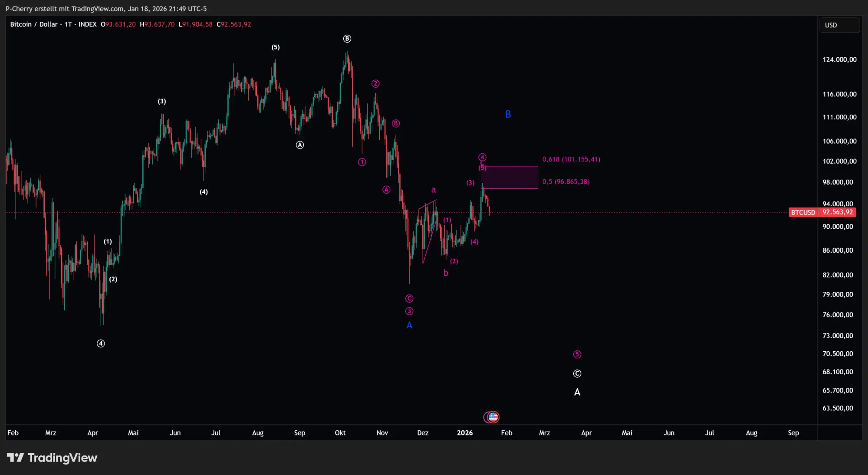This screenshot has height=475, width=868.
Task: Select the pink Fibonacci retracement zone rectangle
Action: [x=510, y=177]
